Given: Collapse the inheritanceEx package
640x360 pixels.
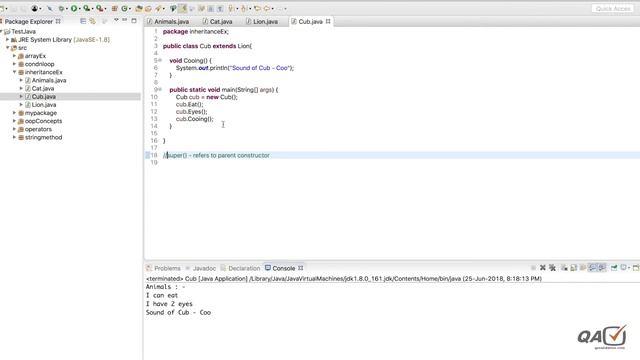Looking at the screenshot, I should point(14,72).
